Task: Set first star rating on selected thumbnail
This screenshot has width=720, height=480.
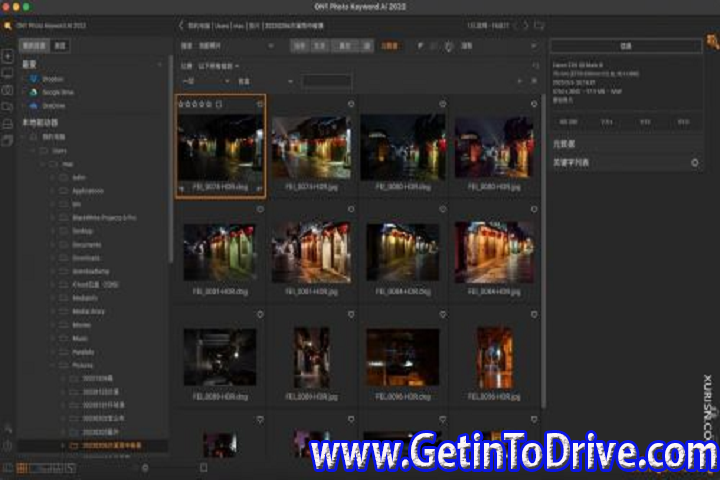Action: click(x=181, y=104)
